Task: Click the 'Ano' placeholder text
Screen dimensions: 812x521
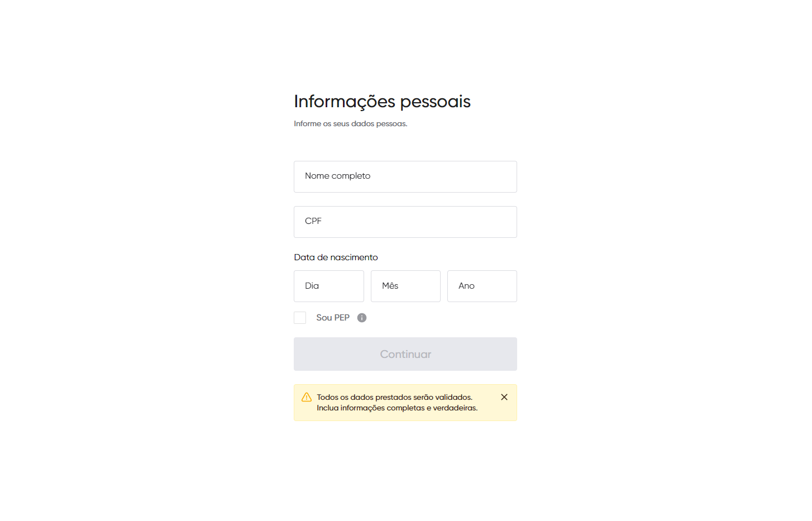Action: 467,286
